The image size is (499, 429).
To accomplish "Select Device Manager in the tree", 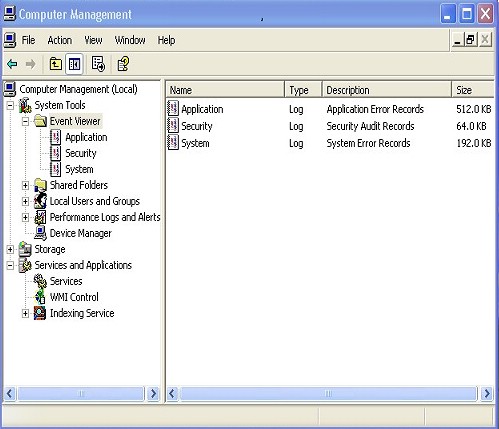I will [x=80, y=233].
